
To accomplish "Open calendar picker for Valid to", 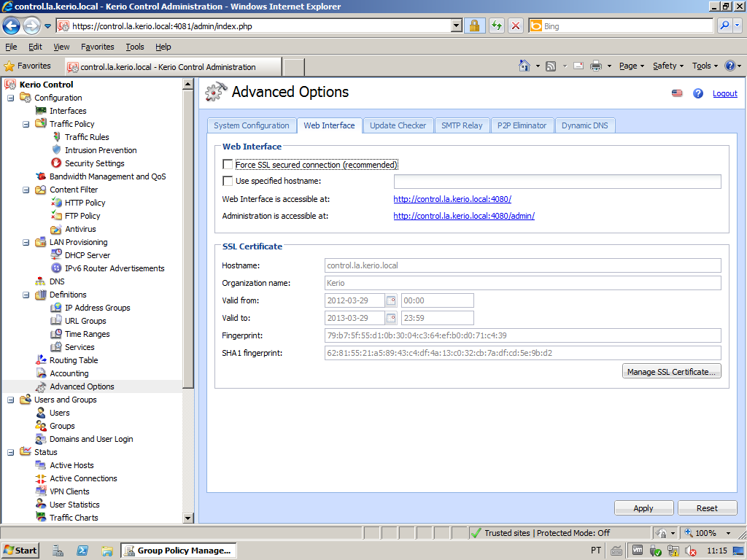I will click(391, 318).
